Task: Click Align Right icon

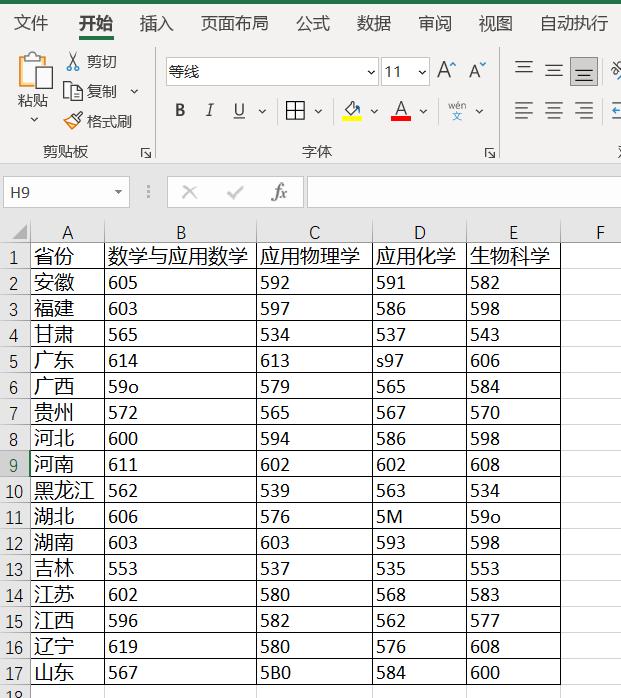Action: tap(584, 110)
